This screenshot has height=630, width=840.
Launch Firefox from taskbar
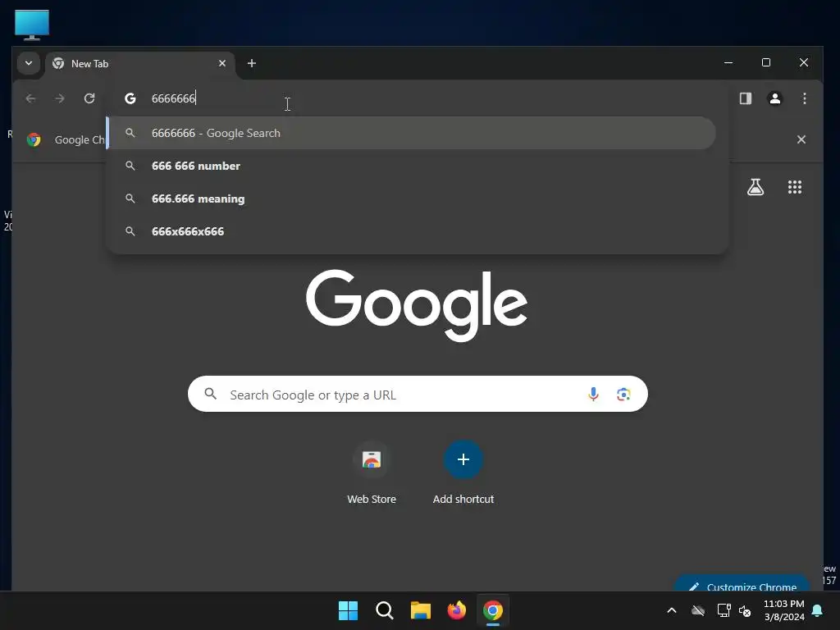[x=456, y=610]
